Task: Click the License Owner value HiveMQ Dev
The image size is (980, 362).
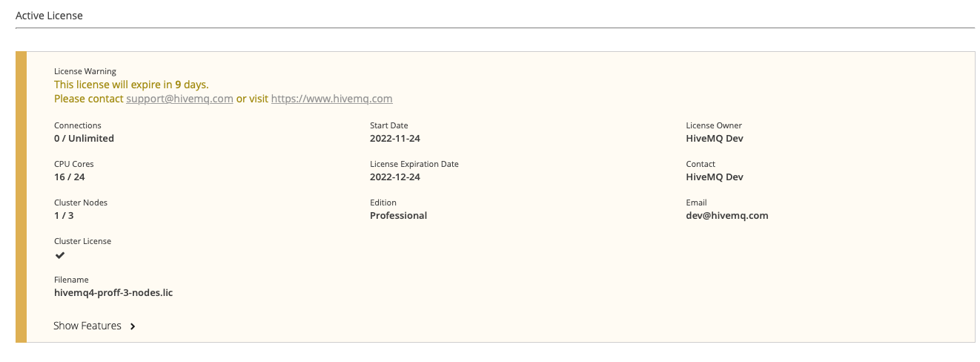Action: [x=715, y=139]
